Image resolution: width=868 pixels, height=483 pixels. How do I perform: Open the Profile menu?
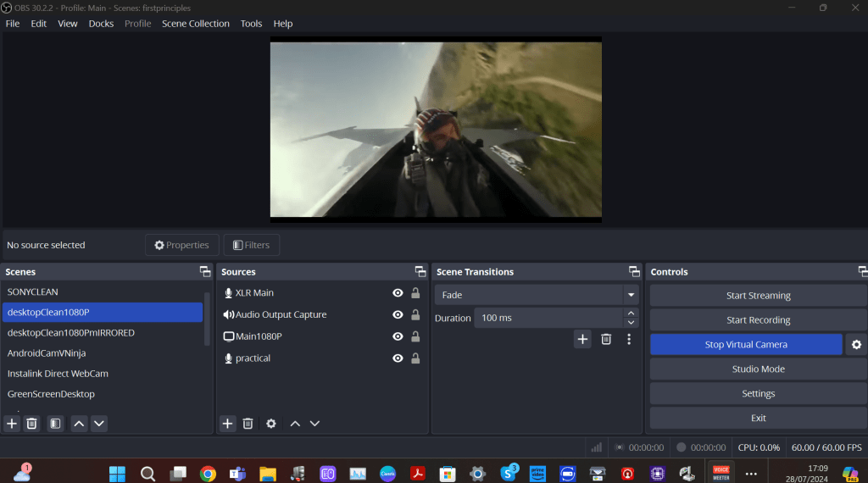point(138,24)
